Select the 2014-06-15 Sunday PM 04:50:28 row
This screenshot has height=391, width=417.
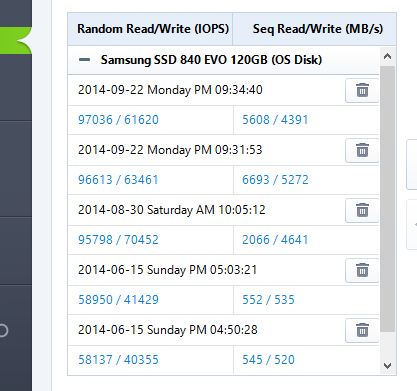[x=223, y=330]
